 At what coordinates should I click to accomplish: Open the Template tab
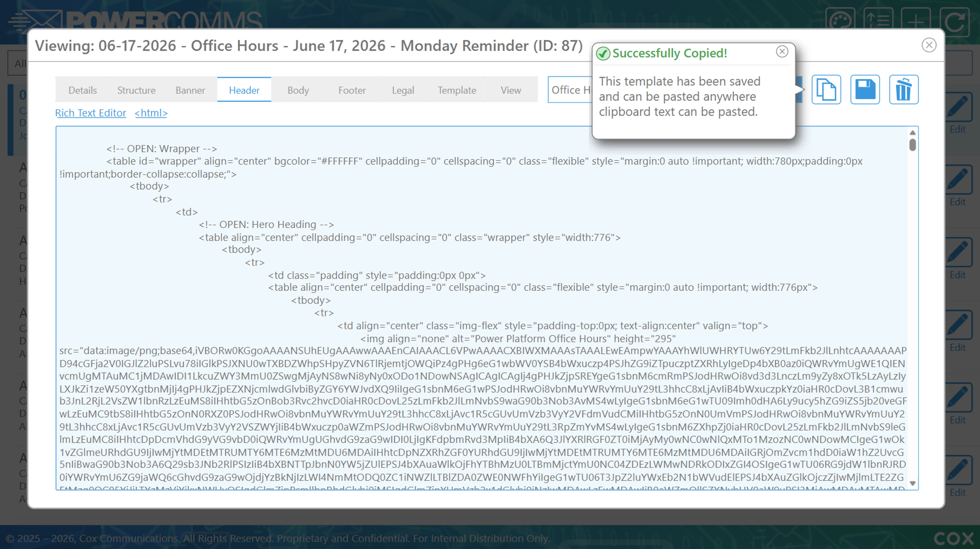click(x=457, y=90)
